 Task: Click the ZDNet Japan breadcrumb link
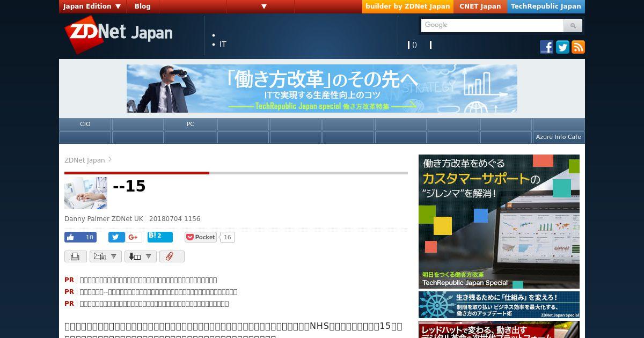(84, 160)
